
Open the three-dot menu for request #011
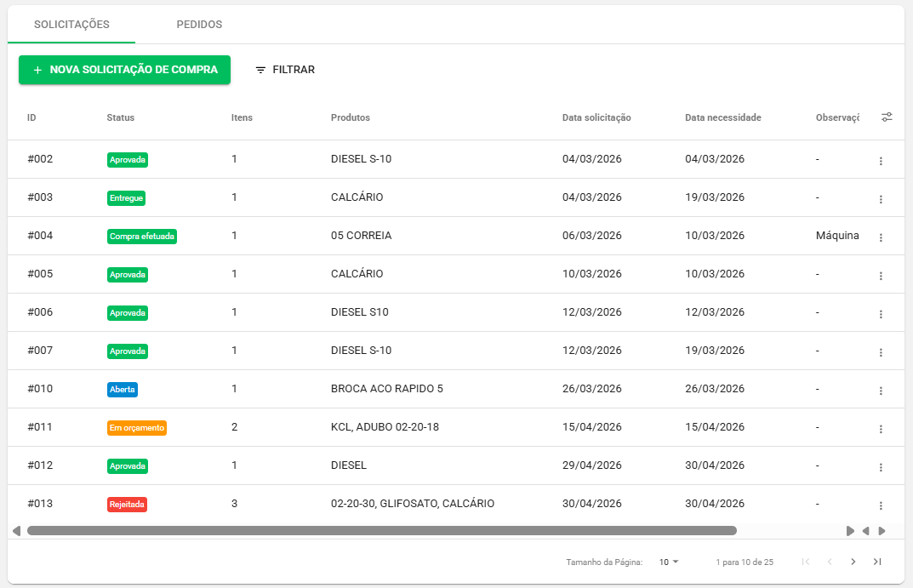(881, 429)
